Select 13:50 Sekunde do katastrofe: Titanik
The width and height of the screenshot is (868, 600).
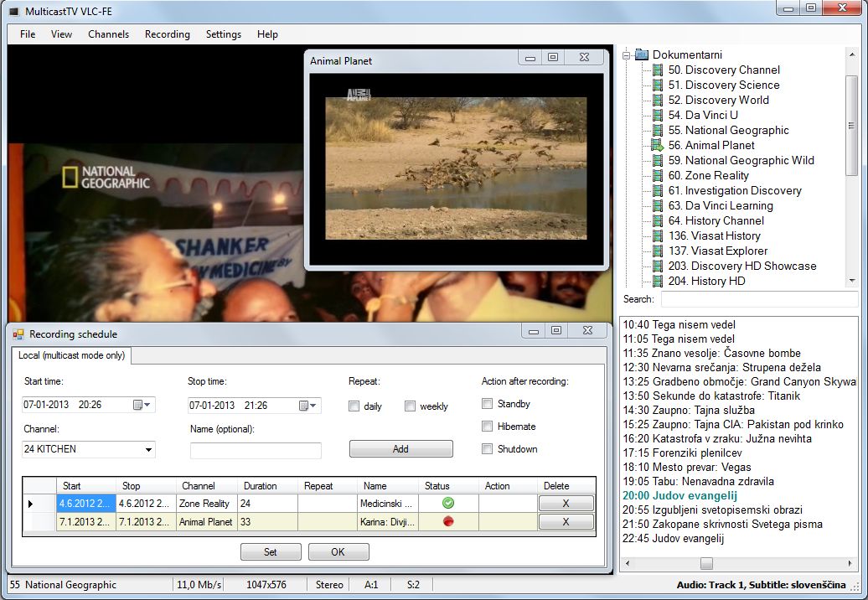(x=711, y=396)
